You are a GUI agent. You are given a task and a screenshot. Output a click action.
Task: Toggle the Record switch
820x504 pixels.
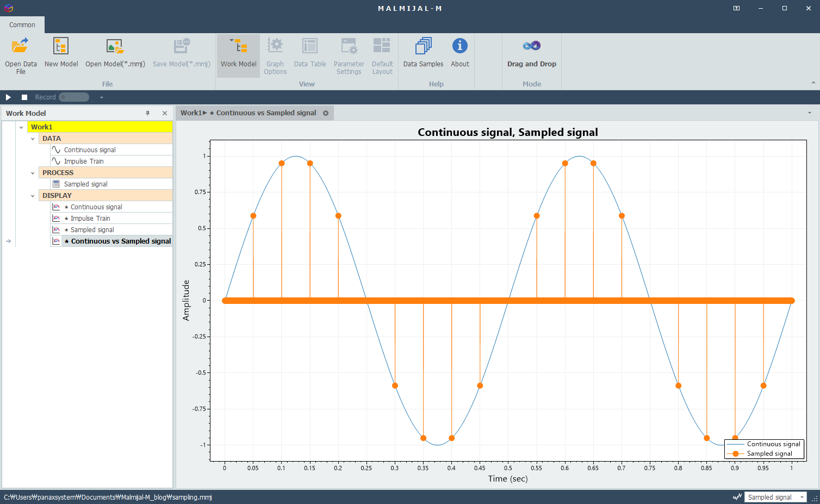pyautogui.click(x=74, y=97)
